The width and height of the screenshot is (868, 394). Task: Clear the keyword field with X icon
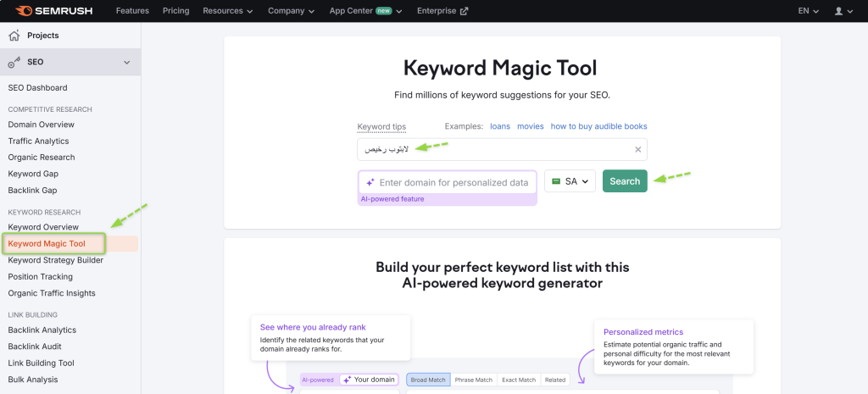638,149
